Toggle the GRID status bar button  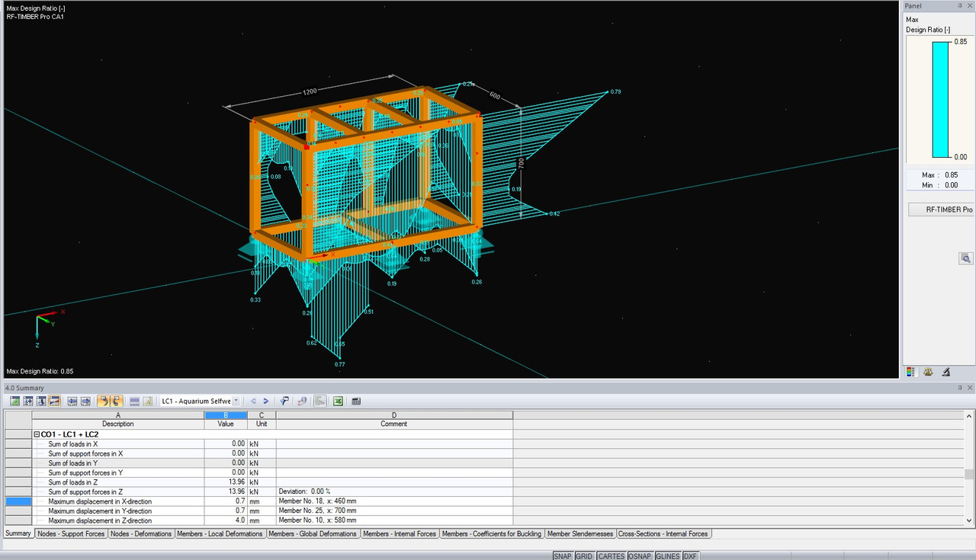coord(584,556)
